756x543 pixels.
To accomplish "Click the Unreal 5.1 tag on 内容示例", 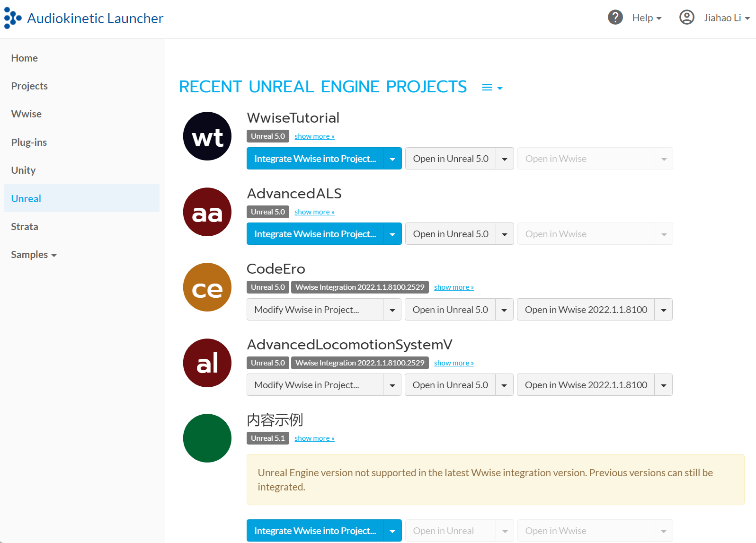I will [268, 438].
